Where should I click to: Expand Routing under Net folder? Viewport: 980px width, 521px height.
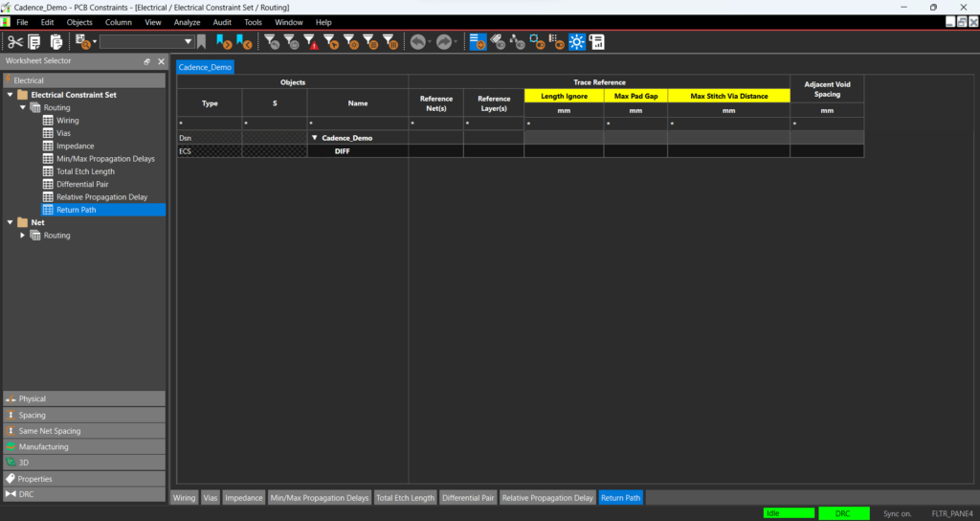[x=23, y=236]
